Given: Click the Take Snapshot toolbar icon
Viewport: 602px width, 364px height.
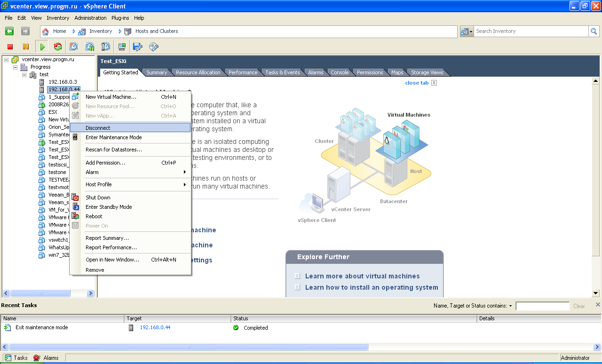Looking at the screenshot, I should tap(74, 47).
